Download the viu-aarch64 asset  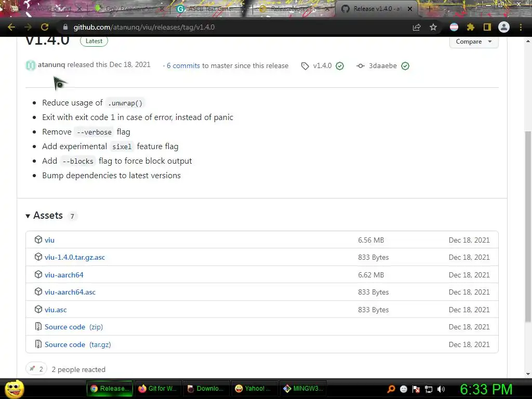pyautogui.click(x=64, y=275)
